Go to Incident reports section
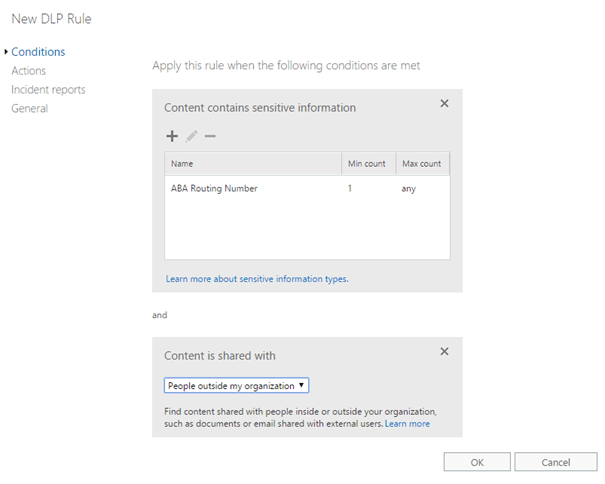The width and height of the screenshot is (605, 484). coord(48,90)
